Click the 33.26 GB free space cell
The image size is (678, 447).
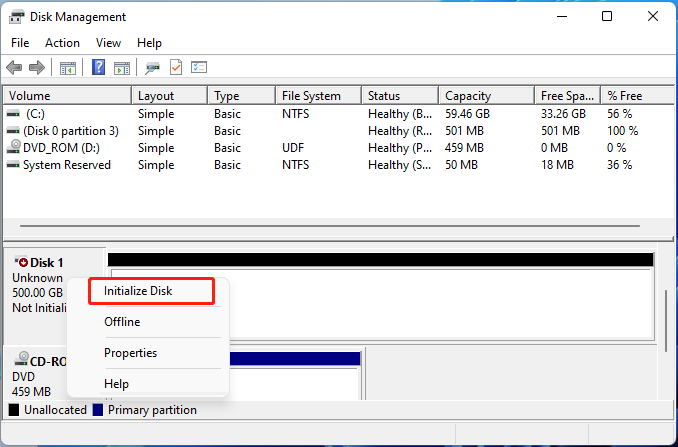point(563,114)
